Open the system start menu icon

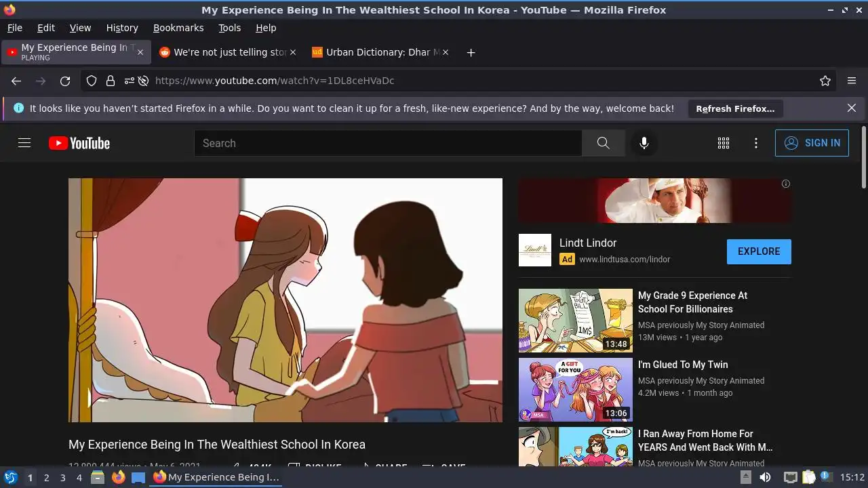click(11, 477)
